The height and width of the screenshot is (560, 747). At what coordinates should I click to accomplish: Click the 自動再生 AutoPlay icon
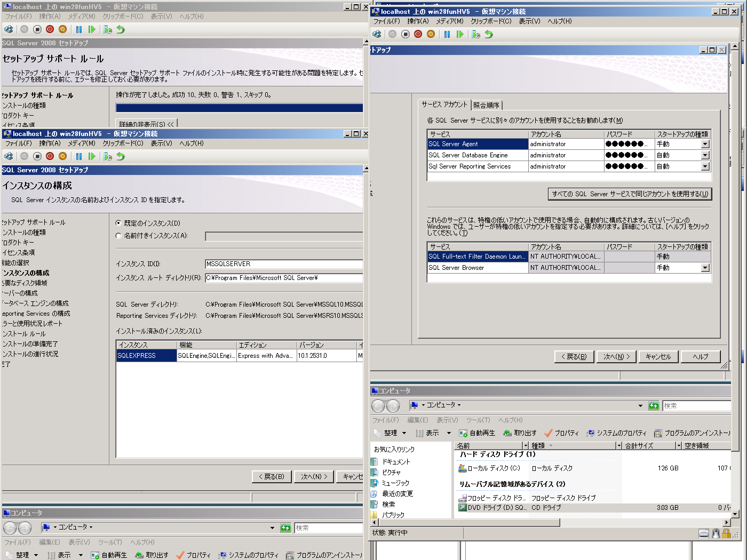477,433
